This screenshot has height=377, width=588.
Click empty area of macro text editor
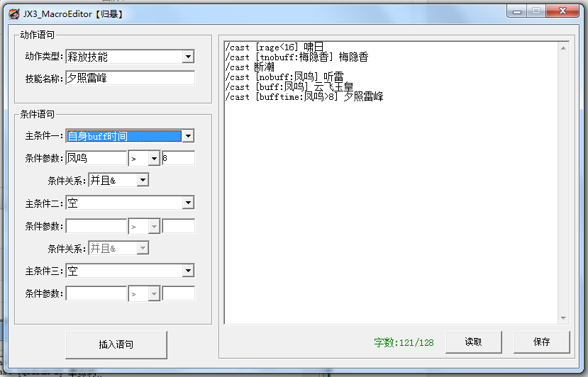(x=390, y=213)
